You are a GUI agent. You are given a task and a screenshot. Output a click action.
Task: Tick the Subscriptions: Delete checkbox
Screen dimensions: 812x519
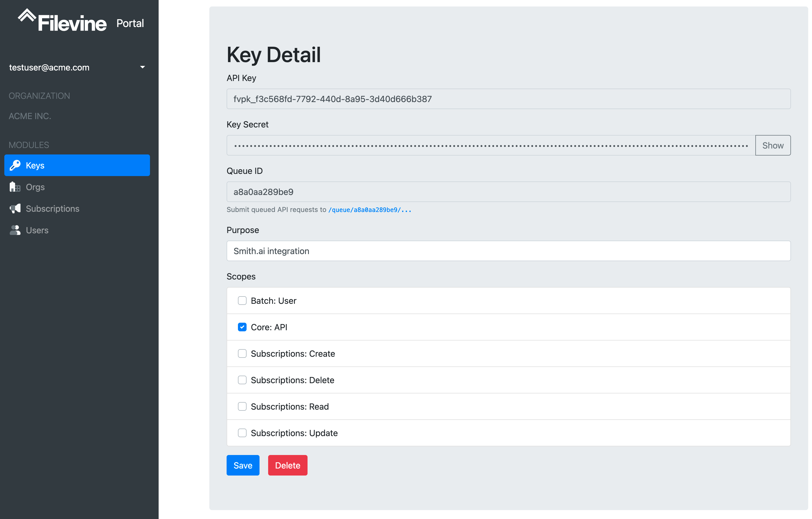242,380
